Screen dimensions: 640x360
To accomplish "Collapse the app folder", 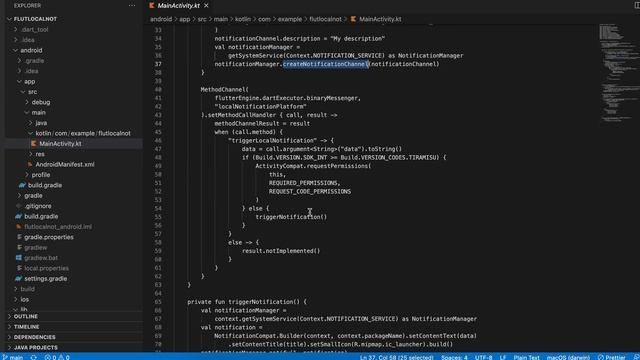I will [x=29, y=81].
